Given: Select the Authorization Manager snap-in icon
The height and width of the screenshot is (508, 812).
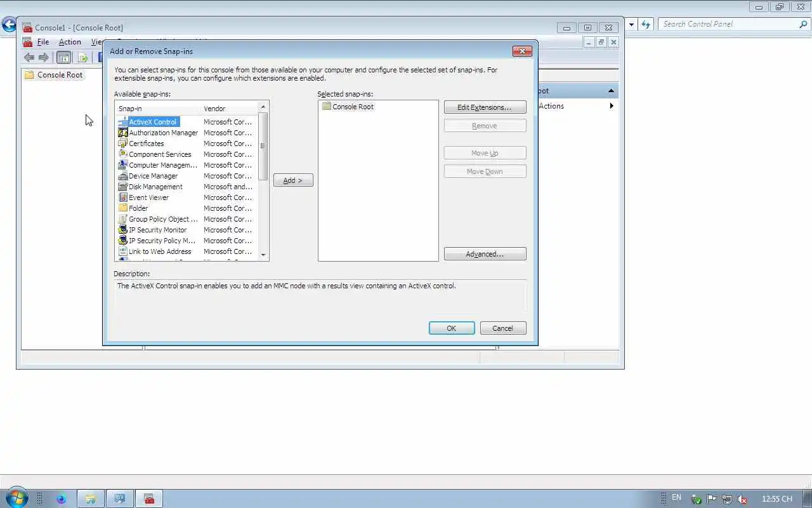Looking at the screenshot, I should click(123, 133).
